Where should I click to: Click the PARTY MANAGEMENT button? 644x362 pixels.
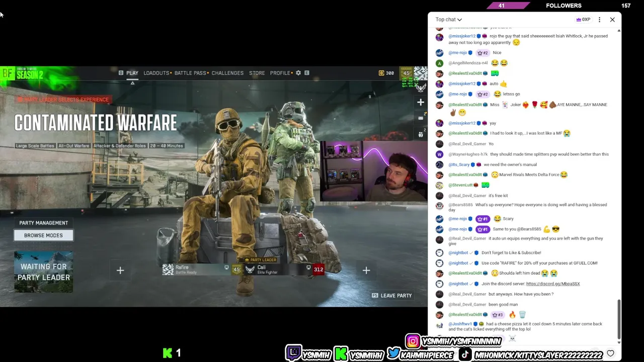pos(44,223)
